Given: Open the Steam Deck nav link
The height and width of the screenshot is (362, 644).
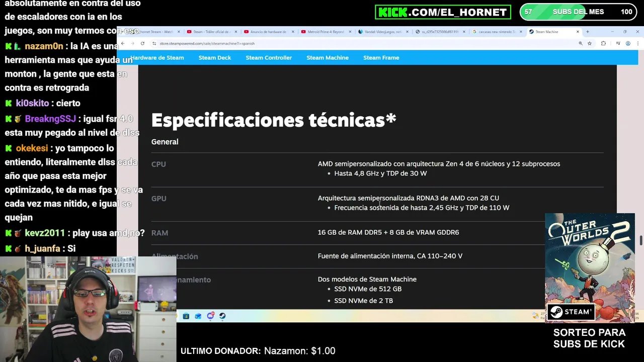Looking at the screenshot, I should [215, 58].
